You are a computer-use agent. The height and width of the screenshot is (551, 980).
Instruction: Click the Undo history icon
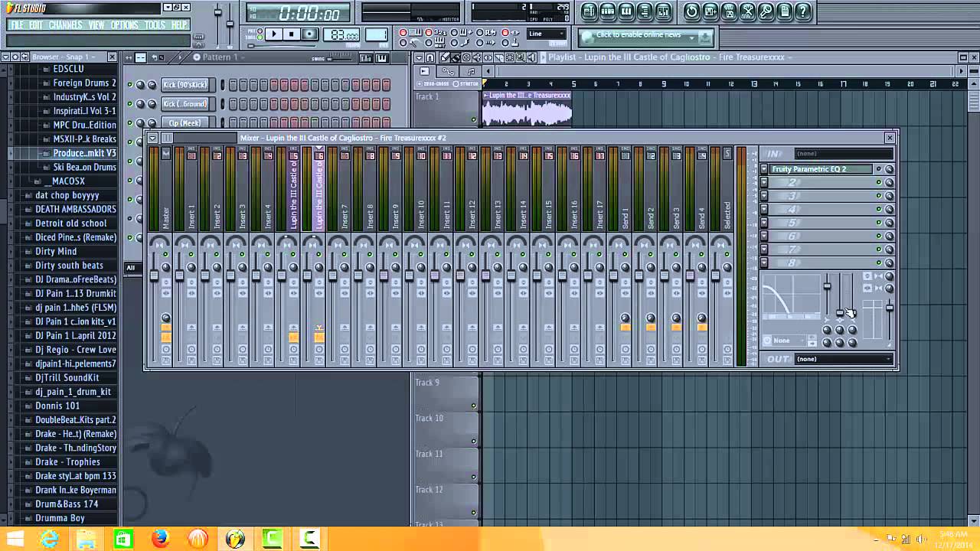click(x=692, y=11)
